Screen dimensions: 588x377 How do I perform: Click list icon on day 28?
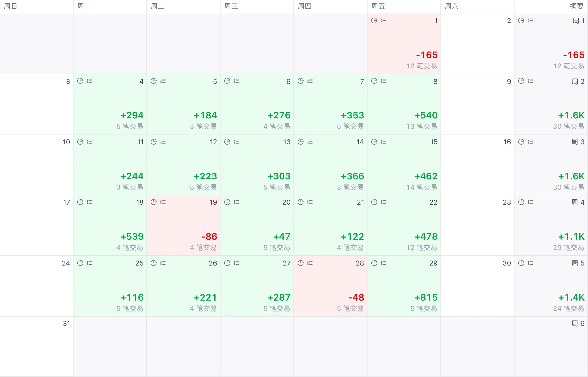pos(310,263)
